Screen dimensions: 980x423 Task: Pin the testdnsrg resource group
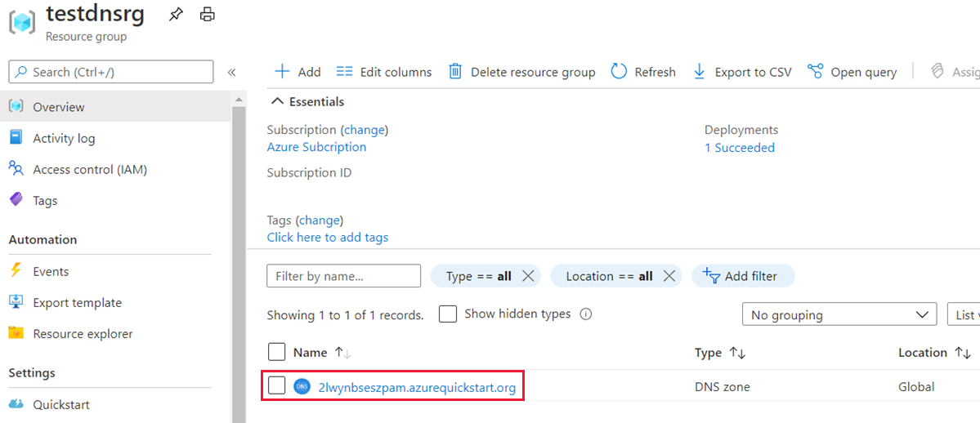176,14
